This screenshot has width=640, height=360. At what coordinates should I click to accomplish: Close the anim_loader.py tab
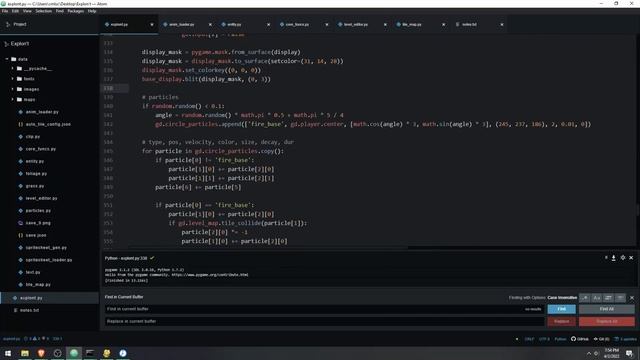(x=210, y=24)
